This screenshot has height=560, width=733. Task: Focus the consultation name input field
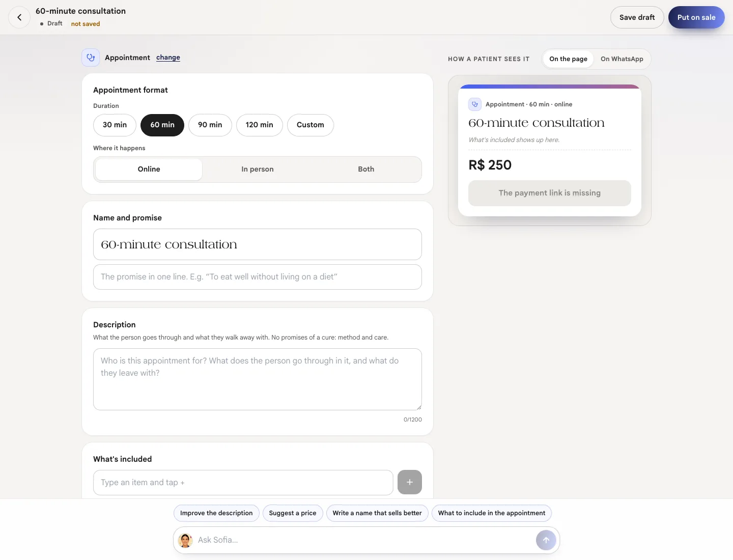[x=258, y=244]
